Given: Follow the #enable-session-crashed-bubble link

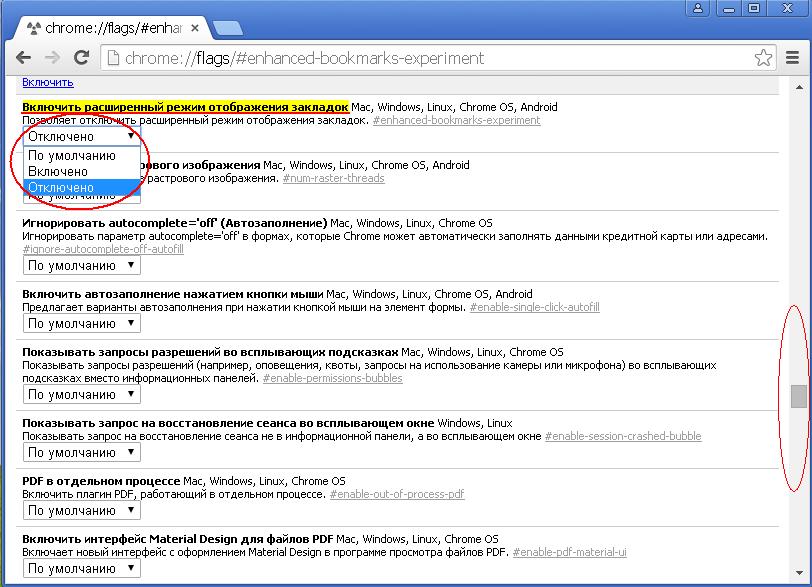Looking at the screenshot, I should click(x=623, y=436).
